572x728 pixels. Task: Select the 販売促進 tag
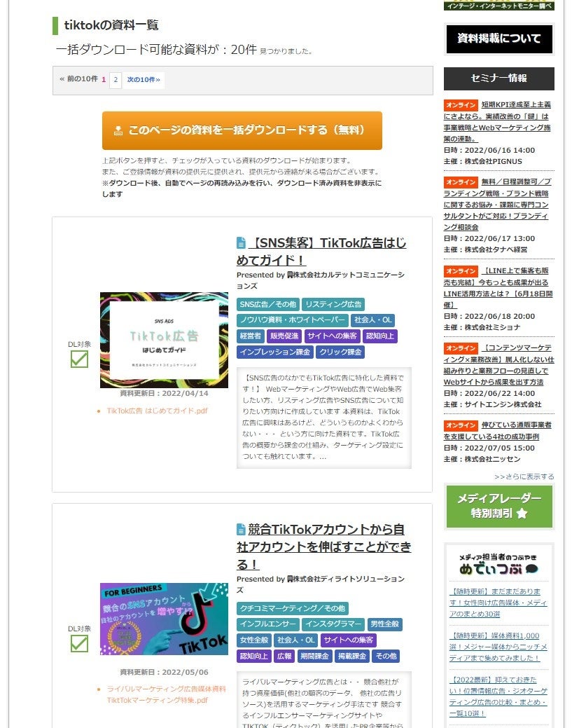[284, 336]
